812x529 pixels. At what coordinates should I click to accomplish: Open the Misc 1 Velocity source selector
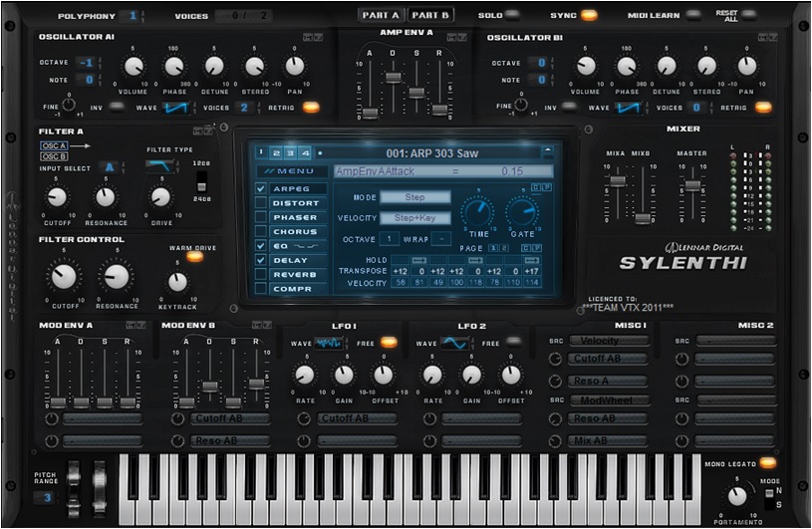click(x=608, y=341)
